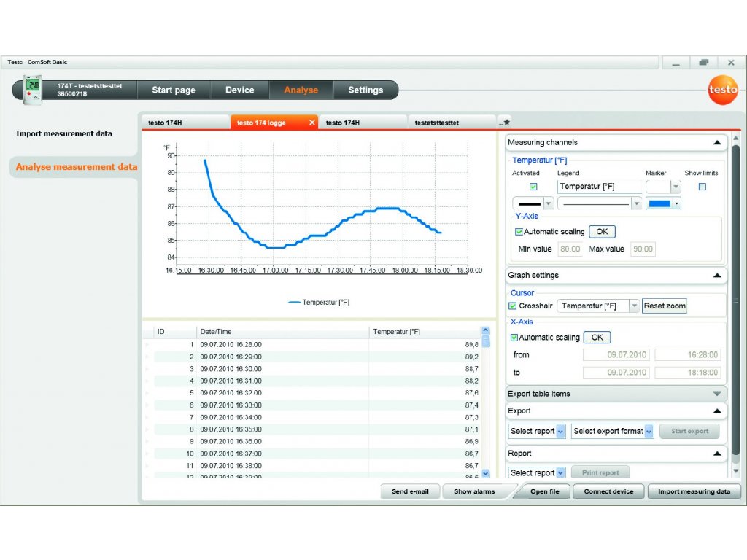The height and width of the screenshot is (560, 747).
Task: Collapse the Measuring channels section
Action: pyautogui.click(x=717, y=142)
